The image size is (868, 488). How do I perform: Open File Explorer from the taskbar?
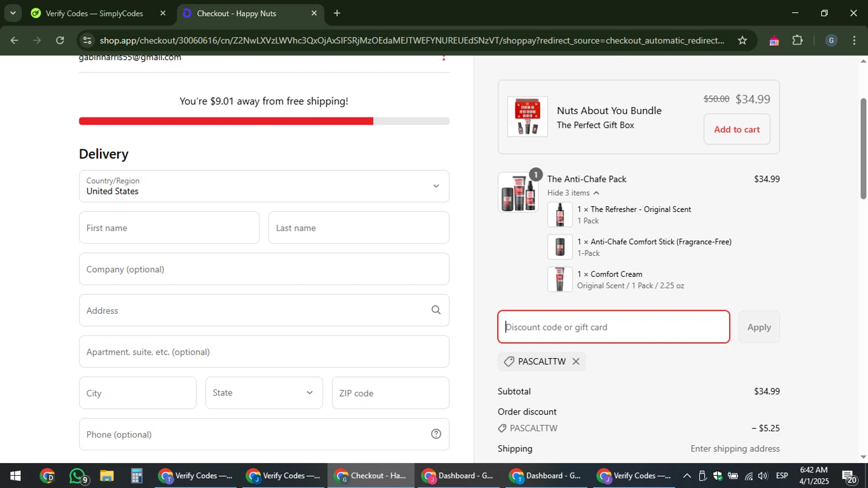[106, 476]
